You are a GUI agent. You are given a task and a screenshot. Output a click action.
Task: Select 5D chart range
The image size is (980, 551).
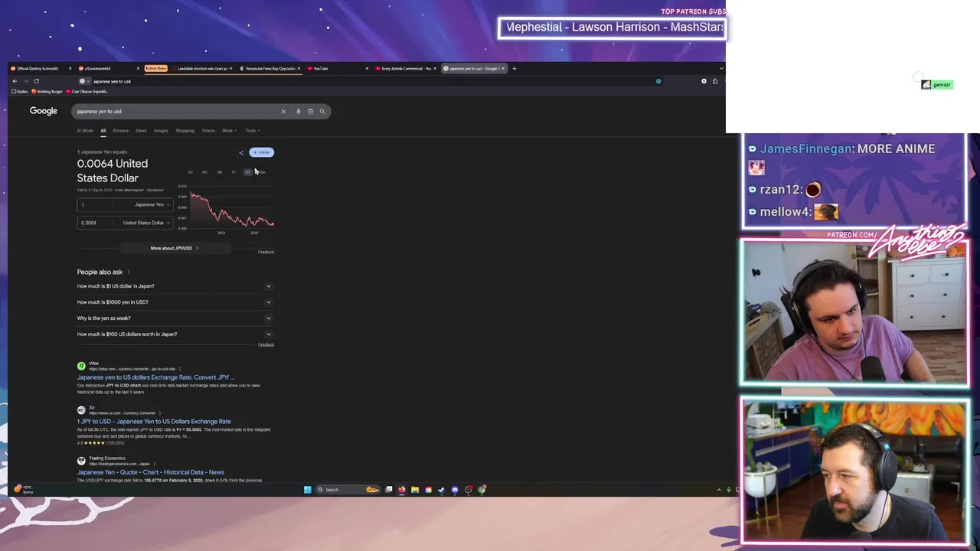click(x=204, y=172)
